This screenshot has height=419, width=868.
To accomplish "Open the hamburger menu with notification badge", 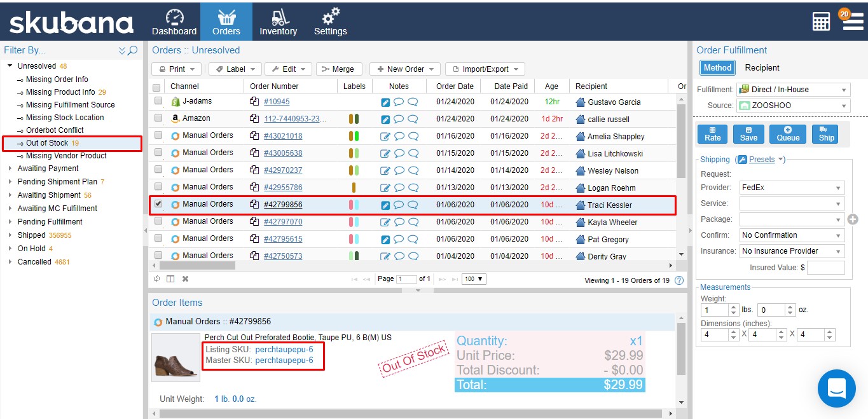I will click(853, 21).
